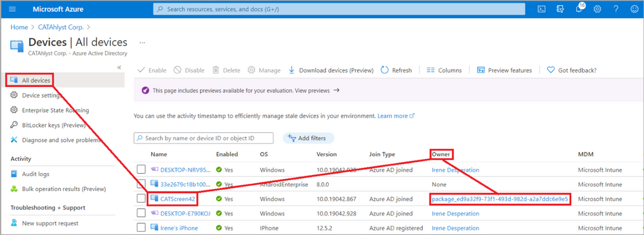644x235 pixels.
Task: Click the Devices blade icon beside title
Action: 17,46
